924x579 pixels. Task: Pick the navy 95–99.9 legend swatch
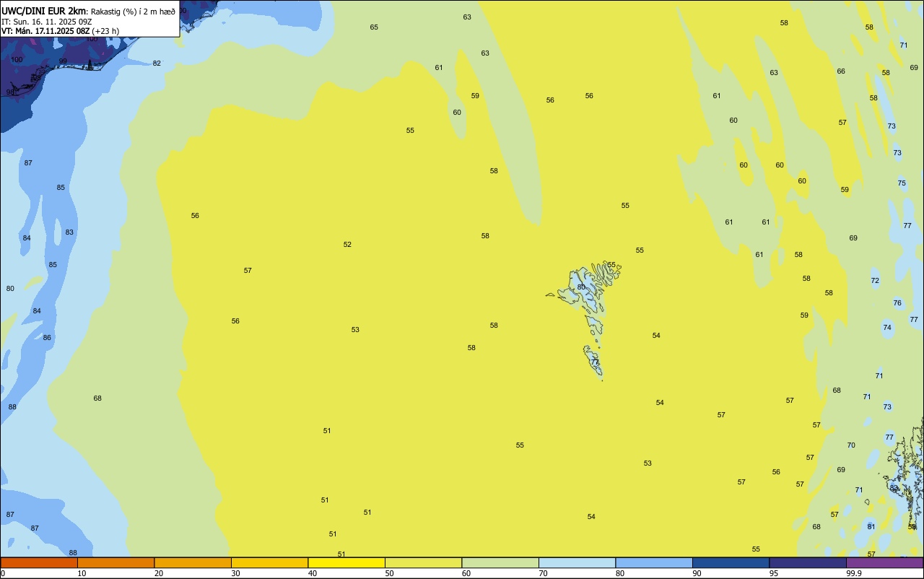point(808,562)
